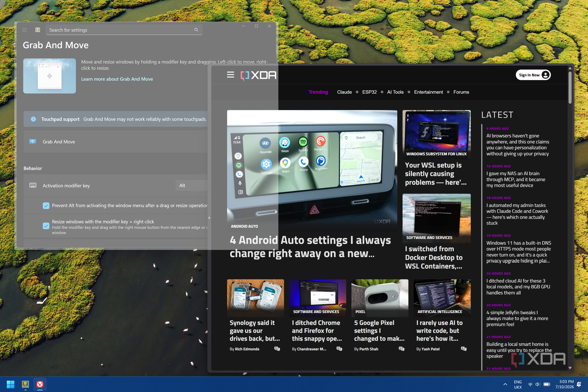Click the ENG UKX language indicator
Image resolution: width=588 pixels, height=392 pixels.
pyautogui.click(x=518, y=385)
